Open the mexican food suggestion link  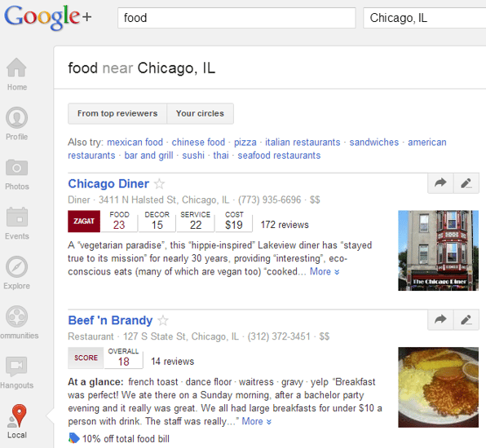pyautogui.click(x=135, y=142)
